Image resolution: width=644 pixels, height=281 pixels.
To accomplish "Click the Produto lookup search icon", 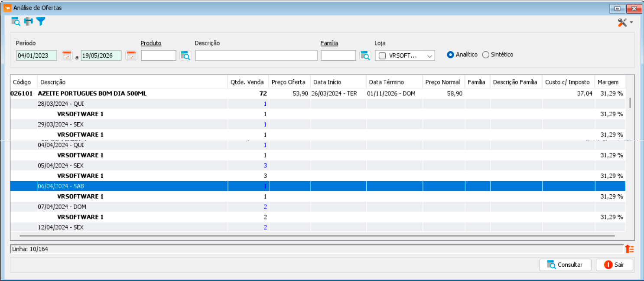I will [x=185, y=56].
